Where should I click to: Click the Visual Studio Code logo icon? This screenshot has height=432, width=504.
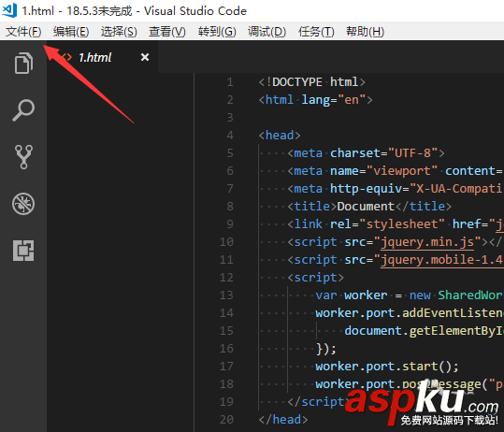(9, 10)
